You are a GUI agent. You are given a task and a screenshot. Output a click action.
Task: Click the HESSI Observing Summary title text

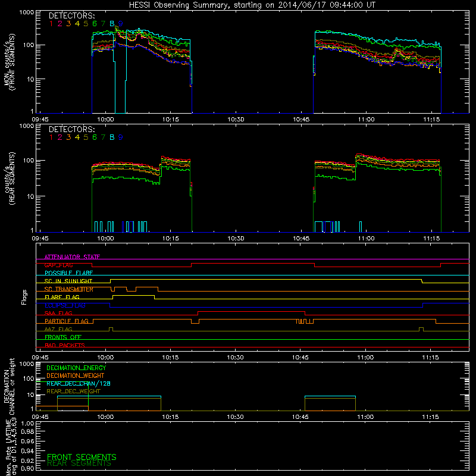click(x=252, y=5)
